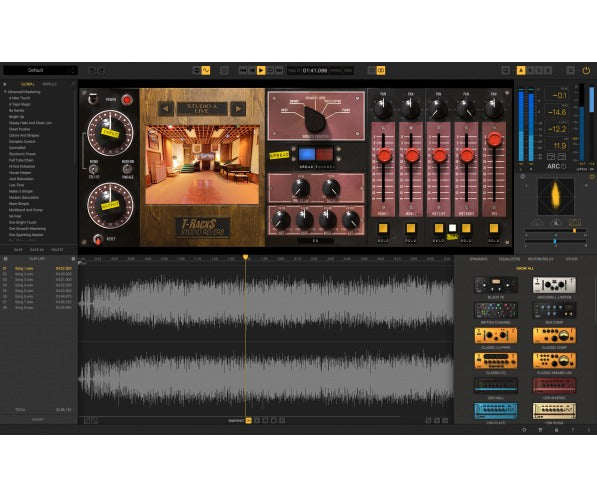This screenshot has height=497, width=597.
Task: Click the yellow playhead marker on timeline
Action: [246, 257]
